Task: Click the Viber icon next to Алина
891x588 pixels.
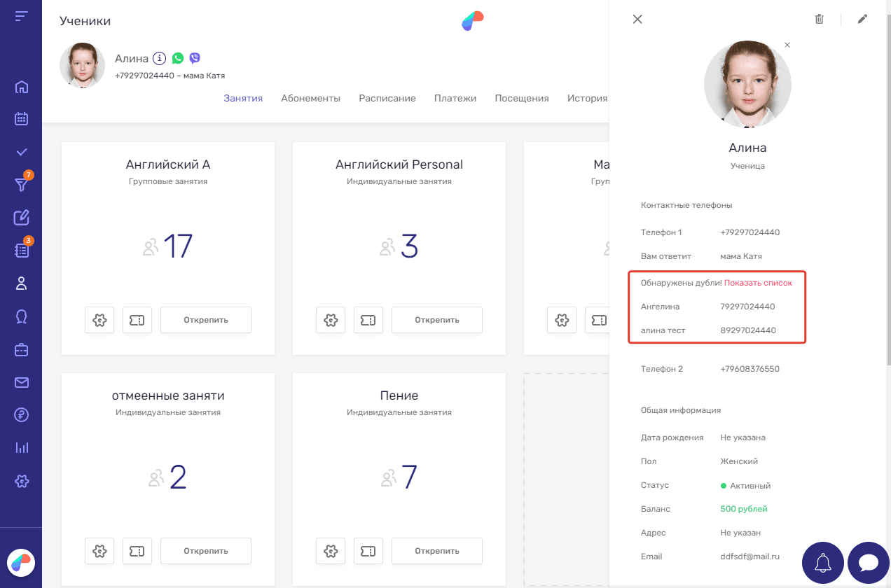Action: (x=195, y=59)
